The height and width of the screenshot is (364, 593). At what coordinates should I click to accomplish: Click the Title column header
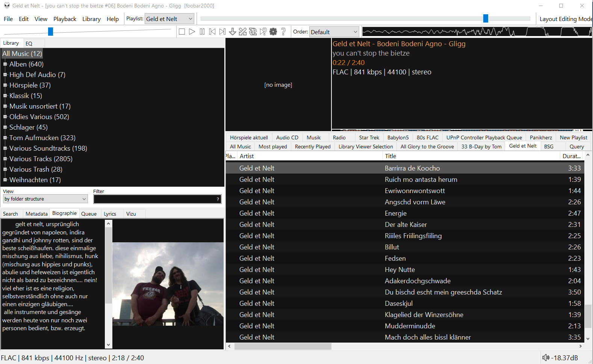pyautogui.click(x=471, y=156)
